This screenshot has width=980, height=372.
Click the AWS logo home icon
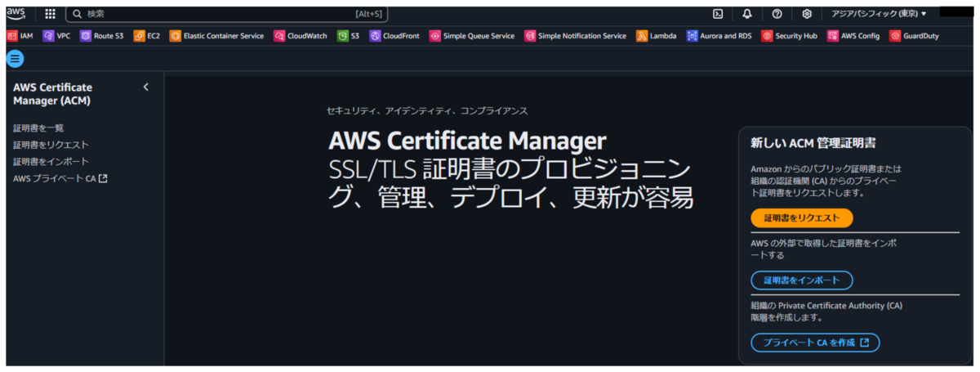pos(17,13)
